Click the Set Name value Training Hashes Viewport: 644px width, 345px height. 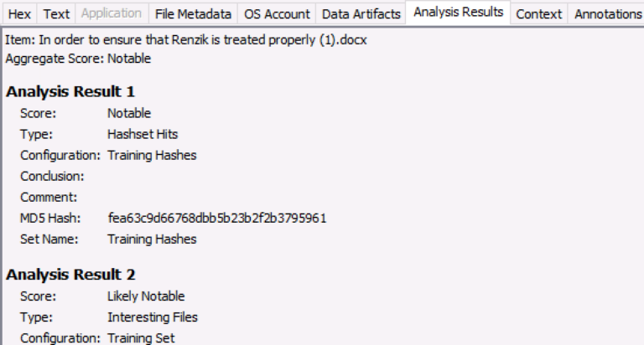pos(152,239)
